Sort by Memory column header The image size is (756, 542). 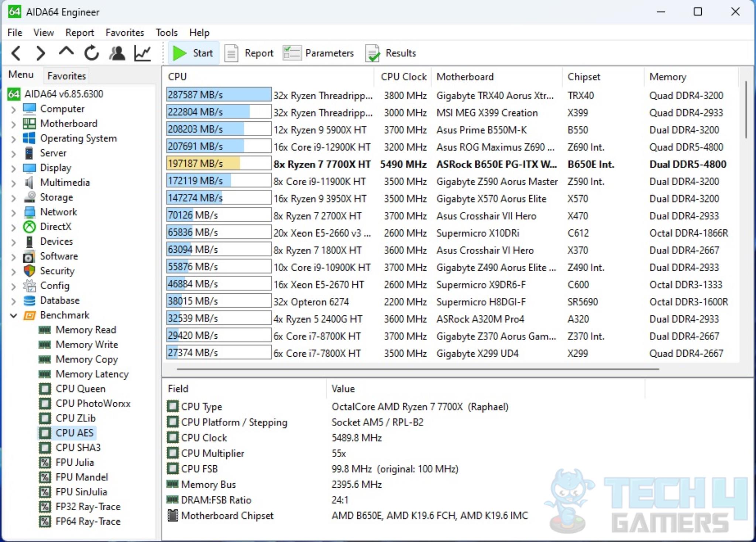pos(691,77)
